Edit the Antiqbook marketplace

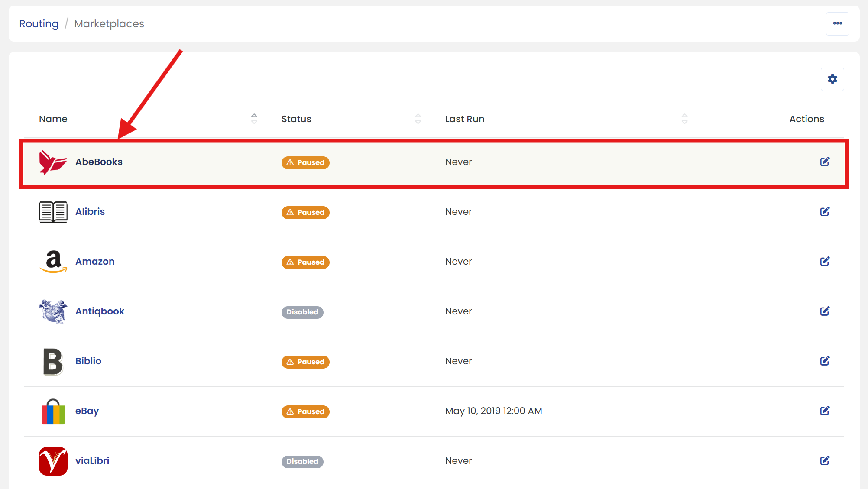pyautogui.click(x=825, y=311)
